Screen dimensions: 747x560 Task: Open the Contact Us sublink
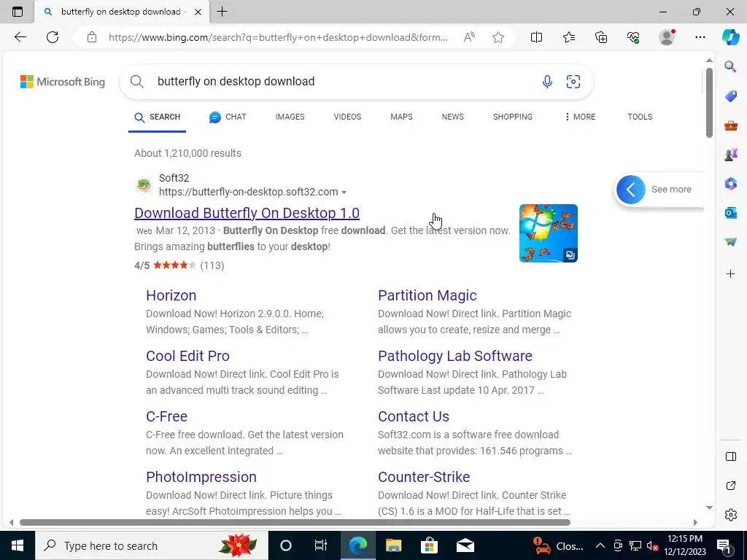pos(414,416)
